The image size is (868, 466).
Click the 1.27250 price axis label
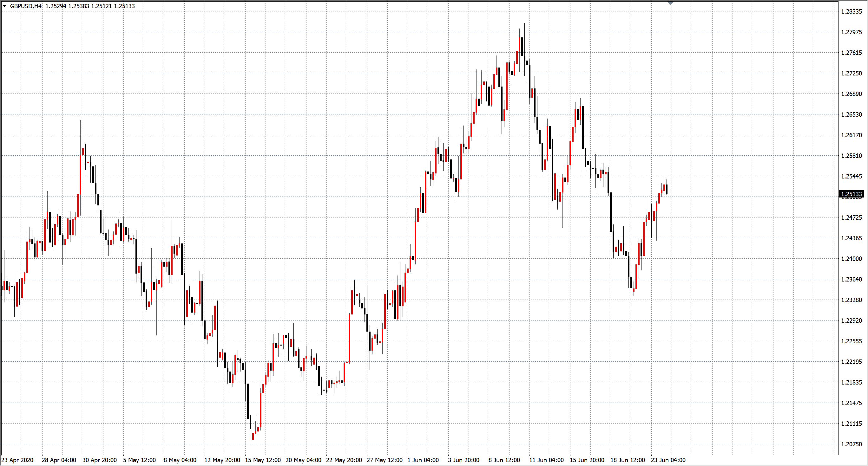coord(852,73)
